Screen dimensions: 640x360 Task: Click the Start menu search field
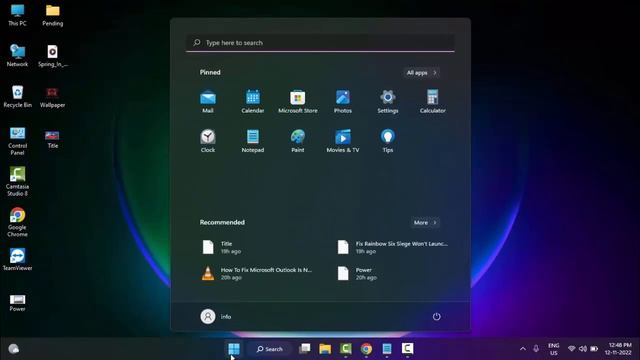point(320,42)
